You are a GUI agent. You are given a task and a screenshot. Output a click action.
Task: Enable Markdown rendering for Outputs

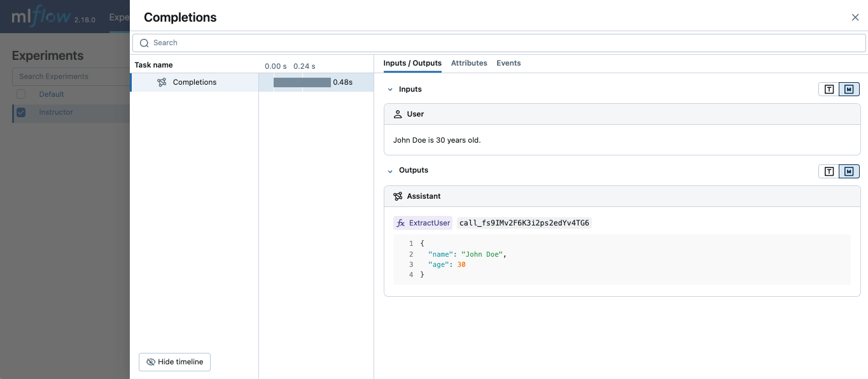849,171
